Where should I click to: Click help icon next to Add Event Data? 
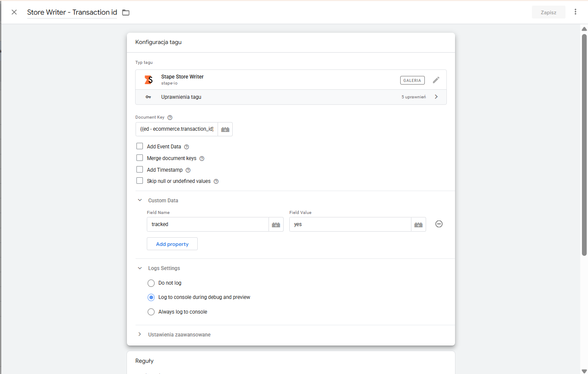tap(187, 147)
